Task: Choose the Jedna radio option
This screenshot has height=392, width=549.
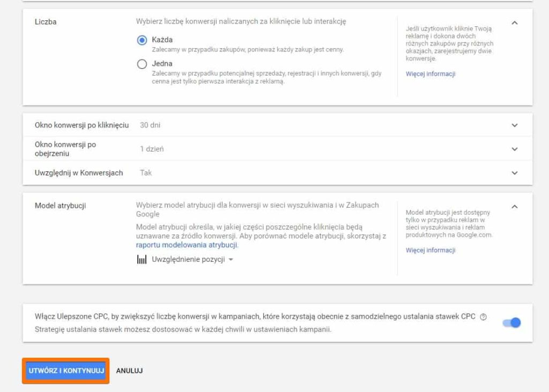Action: tap(142, 64)
